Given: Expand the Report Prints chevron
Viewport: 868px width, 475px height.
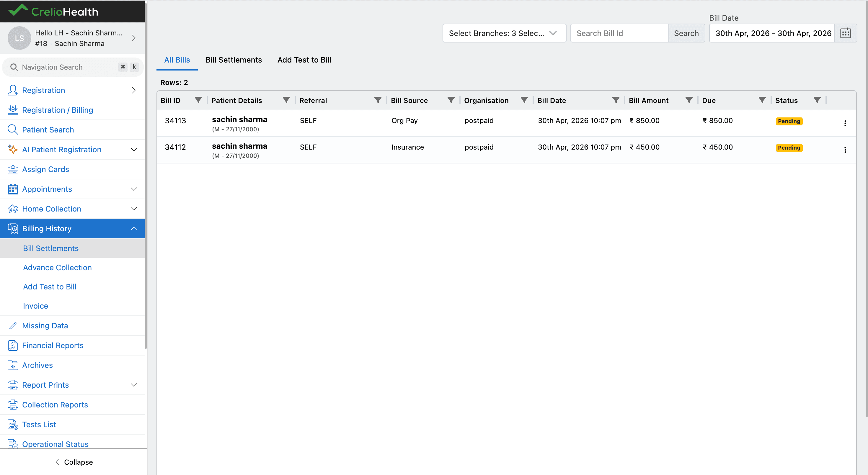Looking at the screenshot, I should click(x=134, y=385).
